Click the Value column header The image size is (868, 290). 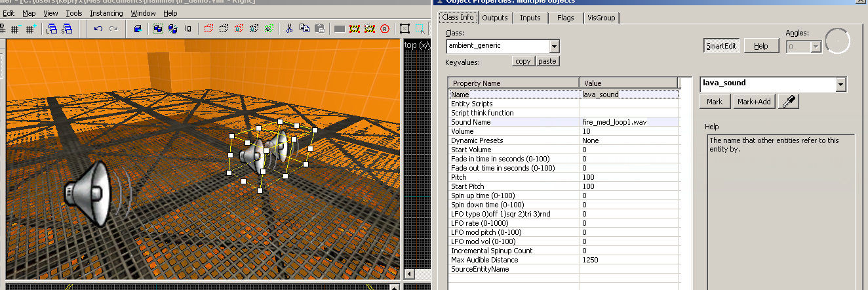click(x=629, y=83)
